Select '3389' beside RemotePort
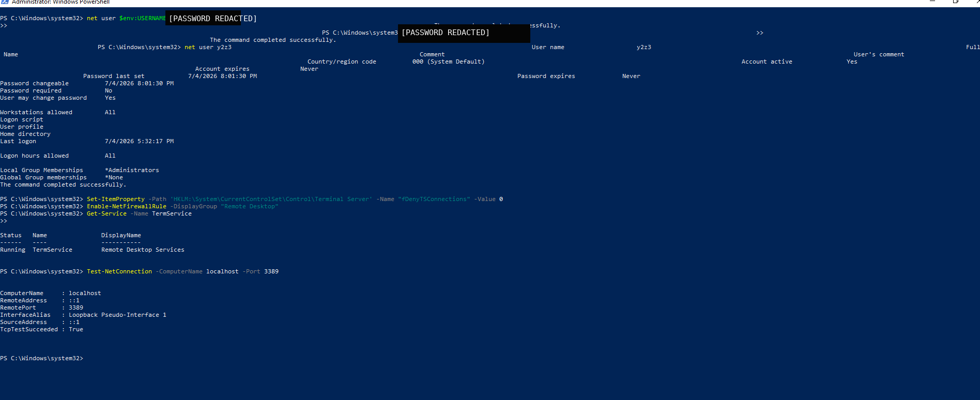The width and height of the screenshot is (980, 400). [x=76, y=307]
